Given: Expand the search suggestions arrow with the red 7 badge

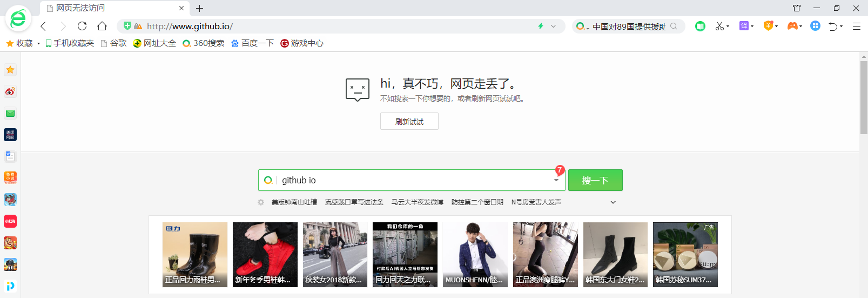Looking at the screenshot, I should coord(556,180).
